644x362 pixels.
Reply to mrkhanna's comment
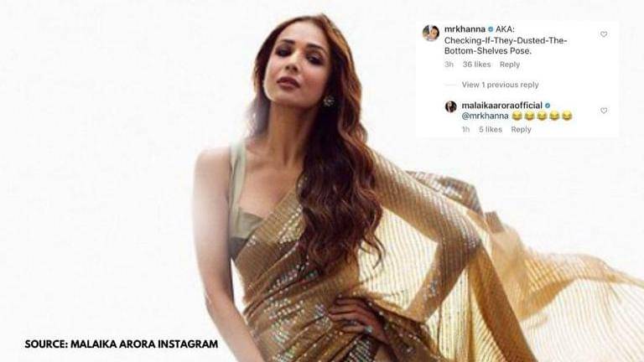pyautogui.click(x=510, y=65)
